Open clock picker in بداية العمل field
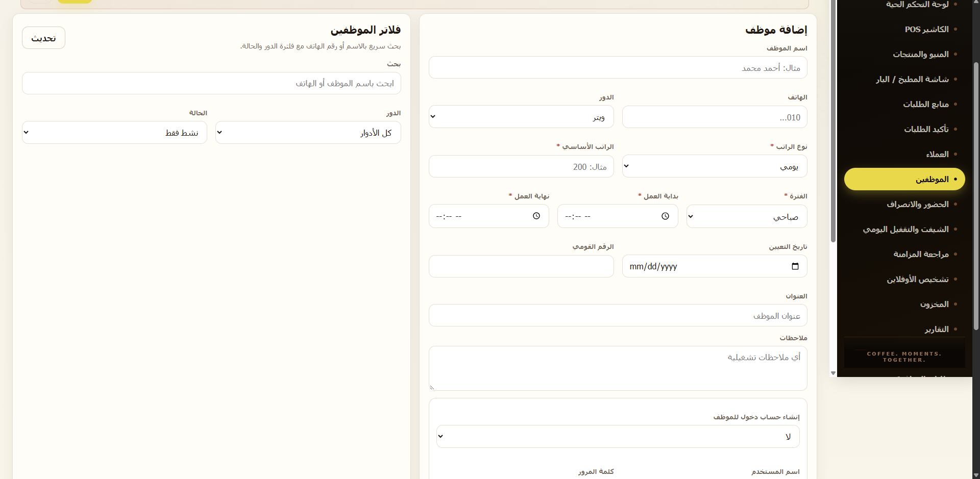 coord(665,216)
